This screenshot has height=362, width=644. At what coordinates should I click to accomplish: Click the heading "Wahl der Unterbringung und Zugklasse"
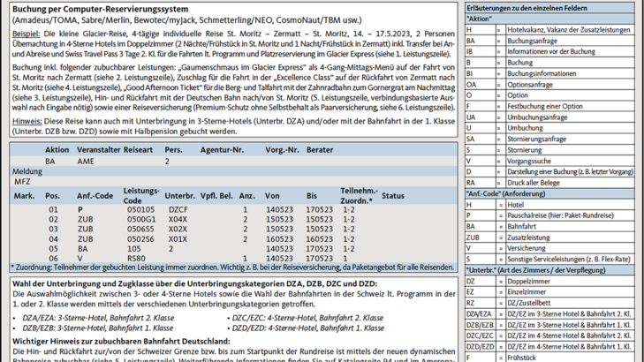(x=194, y=284)
